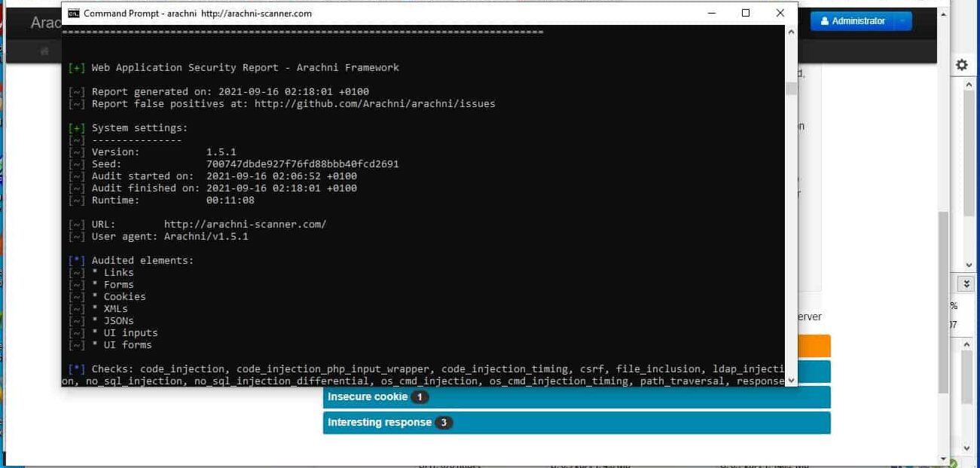Image resolution: width=980 pixels, height=468 pixels.
Task: Open the gear settings icon
Action: tap(961, 65)
